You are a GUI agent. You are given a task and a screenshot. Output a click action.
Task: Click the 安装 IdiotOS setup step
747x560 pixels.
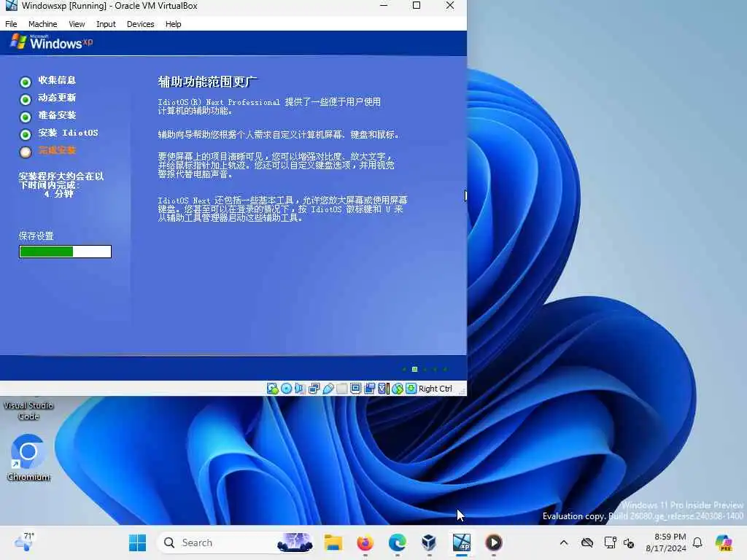click(68, 133)
